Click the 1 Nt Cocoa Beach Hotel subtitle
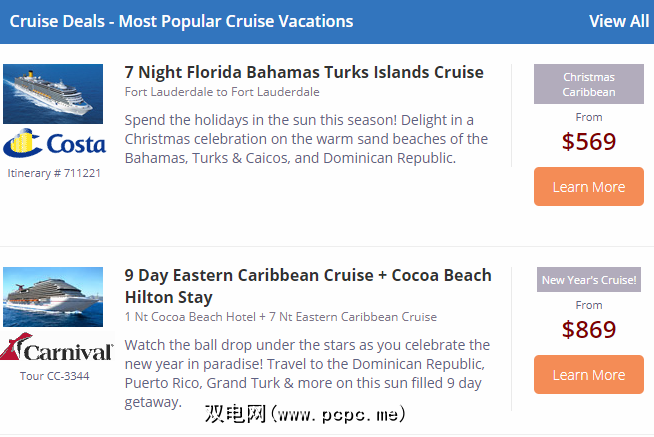 click(280, 317)
